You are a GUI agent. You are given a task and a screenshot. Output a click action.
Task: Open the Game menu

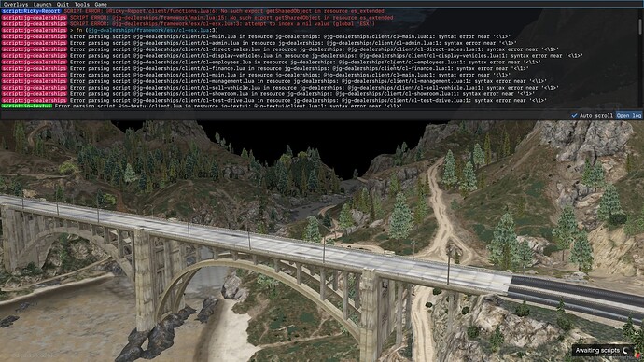(101, 4)
